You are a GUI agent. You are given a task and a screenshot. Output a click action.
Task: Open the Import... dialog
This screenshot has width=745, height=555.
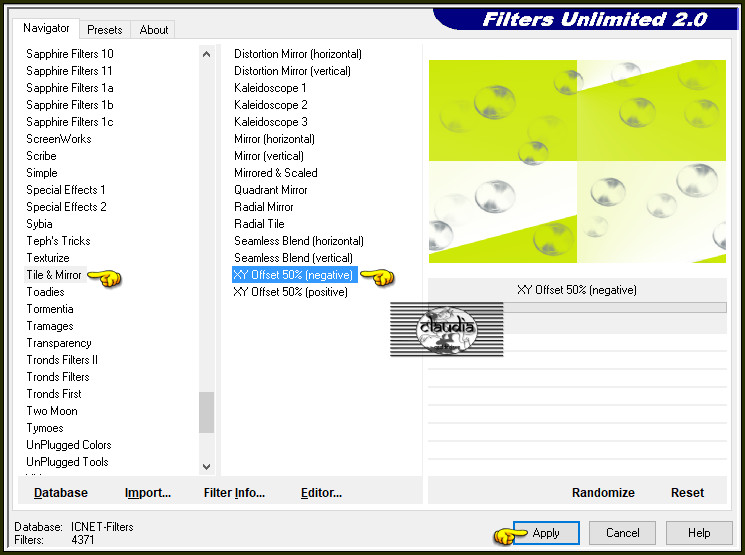(148, 493)
